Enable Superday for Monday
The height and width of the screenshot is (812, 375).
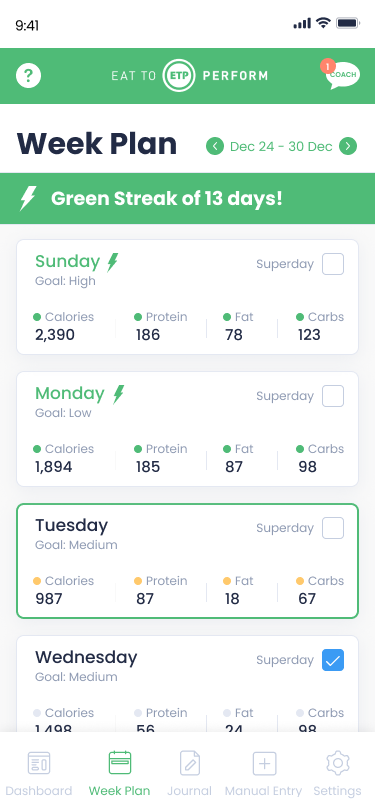point(333,396)
